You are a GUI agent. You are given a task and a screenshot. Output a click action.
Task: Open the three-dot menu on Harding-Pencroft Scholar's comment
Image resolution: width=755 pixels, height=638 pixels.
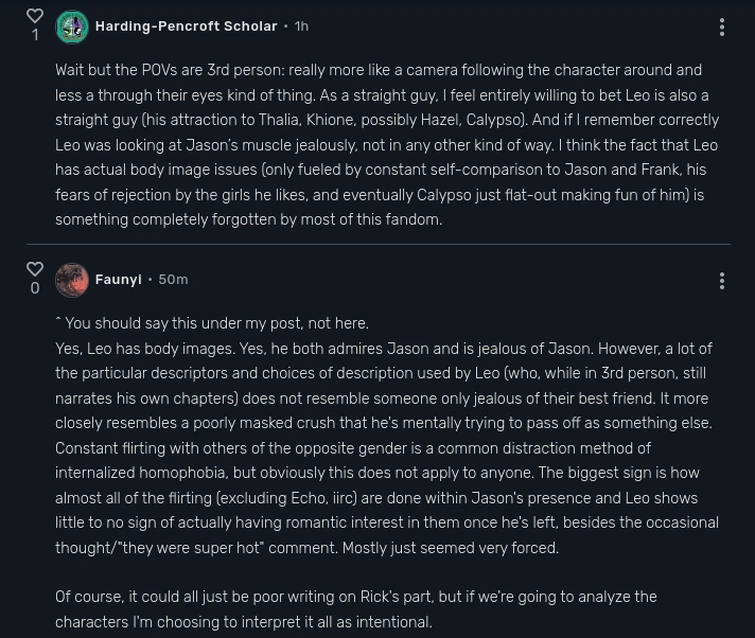pos(722,27)
